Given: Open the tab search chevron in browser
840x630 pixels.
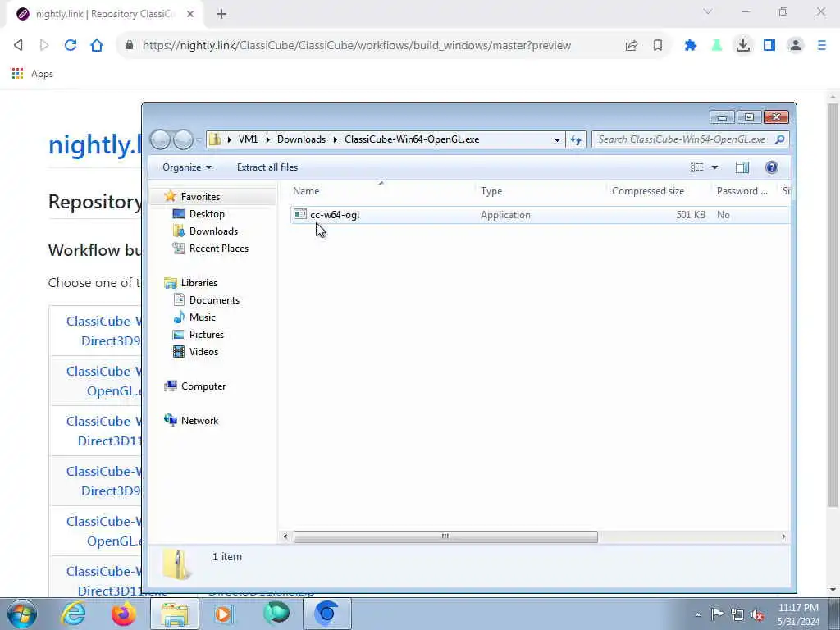Looking at the screenshot, I should [x=708, y=11].
